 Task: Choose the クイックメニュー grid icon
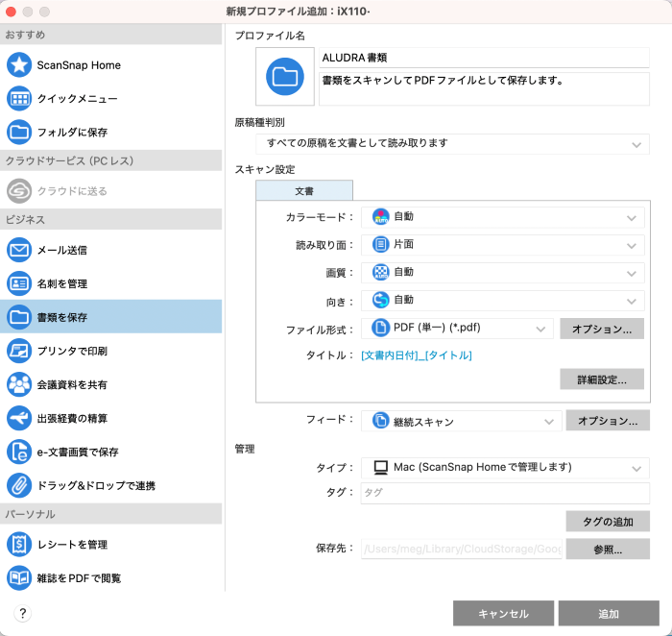coord(19,99)
